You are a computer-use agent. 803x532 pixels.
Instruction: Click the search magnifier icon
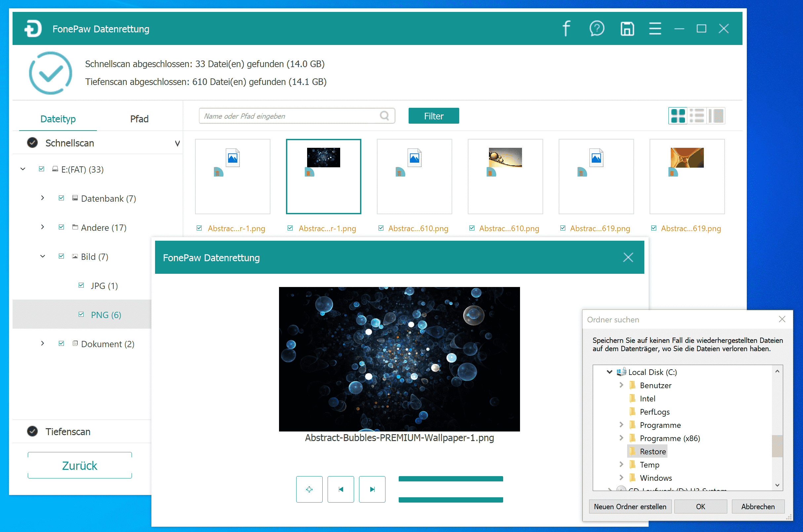(x=384, y=116)
